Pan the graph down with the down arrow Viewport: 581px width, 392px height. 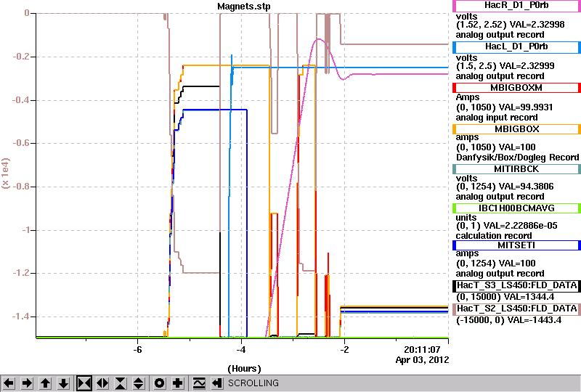pos(64,383)
